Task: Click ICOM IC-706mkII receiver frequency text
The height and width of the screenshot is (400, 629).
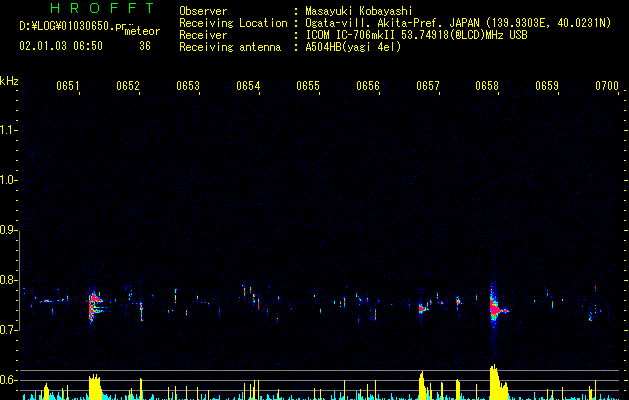Action: [x=416, y=35]
